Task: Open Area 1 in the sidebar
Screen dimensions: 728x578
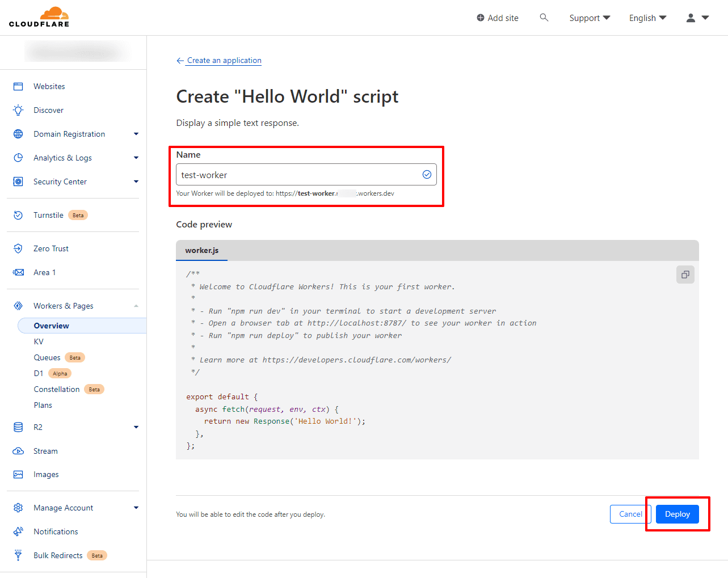Action: pyautogui.click(x=45, y=272)
